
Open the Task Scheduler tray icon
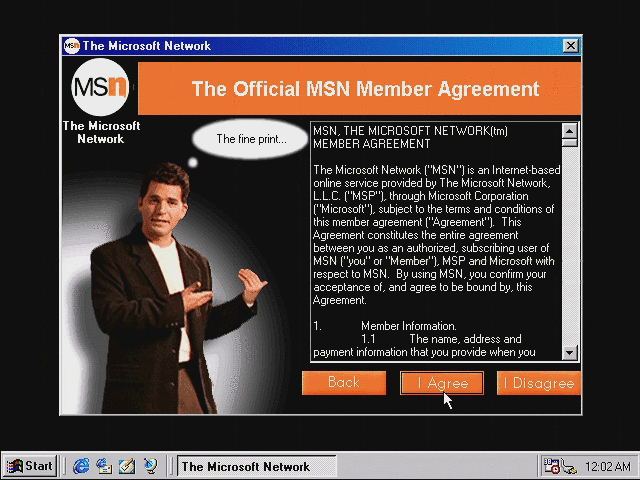coord(551,466)
